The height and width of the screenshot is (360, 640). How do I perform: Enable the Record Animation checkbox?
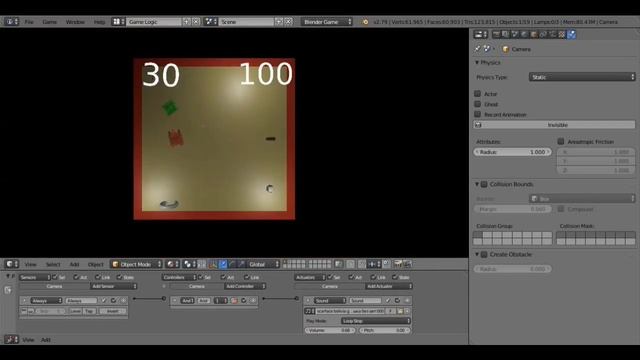(478, 114)
